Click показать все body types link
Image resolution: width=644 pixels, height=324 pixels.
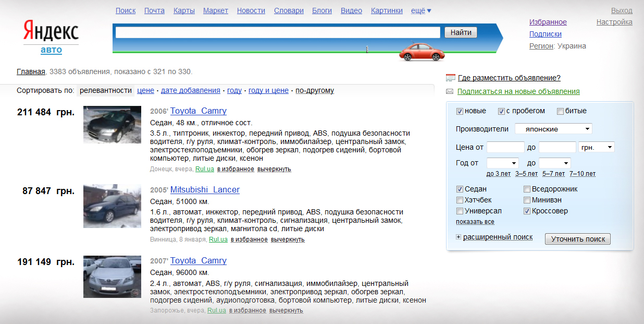[475, 222]
